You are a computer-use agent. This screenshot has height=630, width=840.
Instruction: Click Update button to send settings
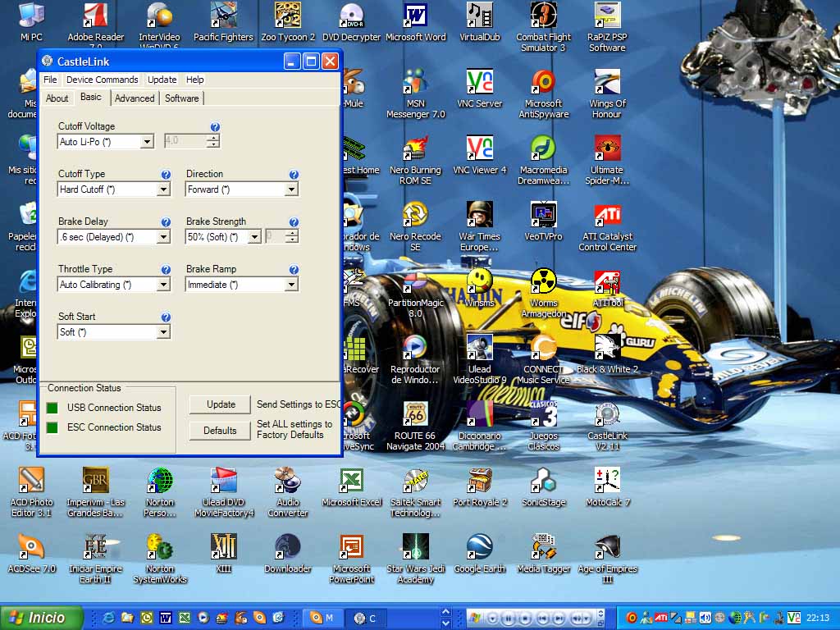[x=221, y=404]
